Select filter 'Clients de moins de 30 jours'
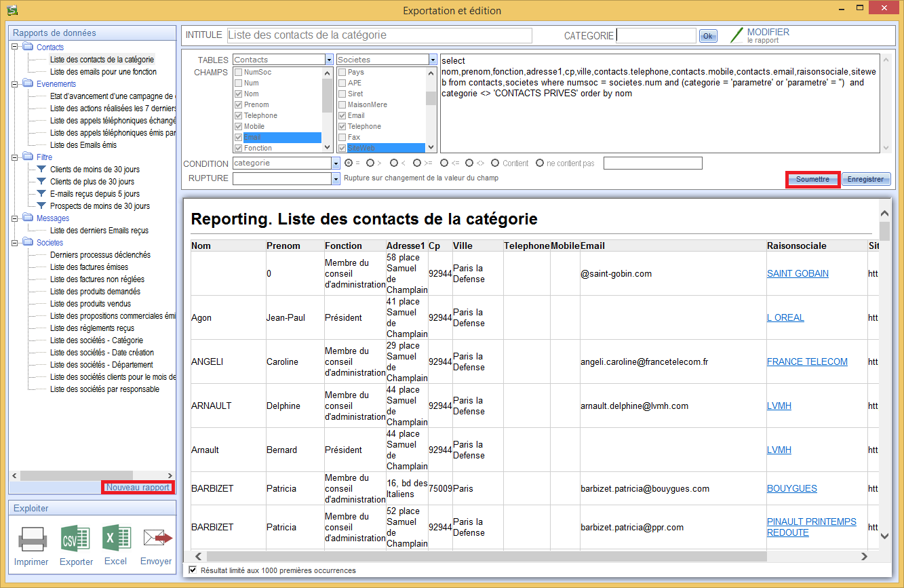 point(95,170)
